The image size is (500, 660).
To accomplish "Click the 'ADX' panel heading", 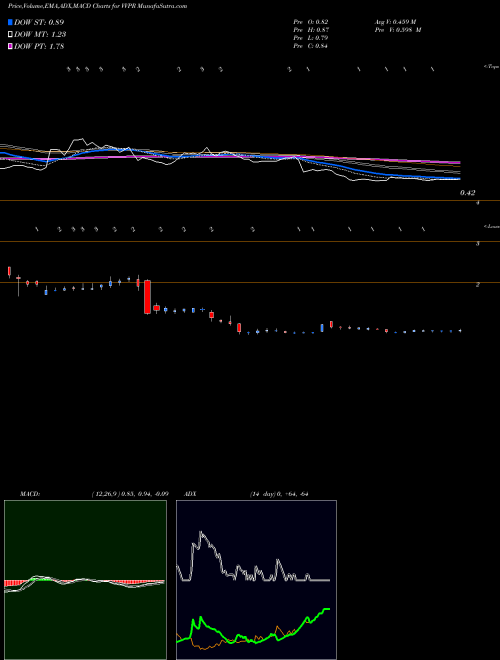I will [x=190, y=494].
